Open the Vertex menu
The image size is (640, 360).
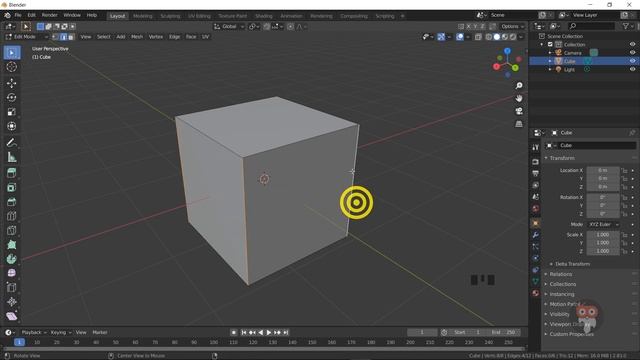point(156,37)
